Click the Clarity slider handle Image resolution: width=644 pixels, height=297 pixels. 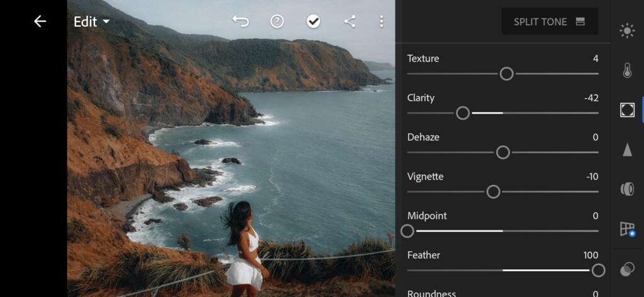[x=463, y=113]
